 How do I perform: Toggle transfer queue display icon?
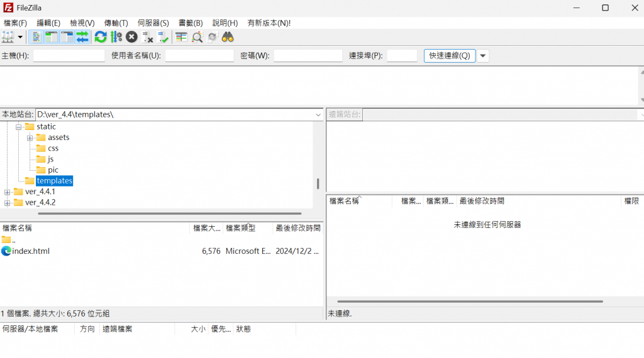coord(82,37)
